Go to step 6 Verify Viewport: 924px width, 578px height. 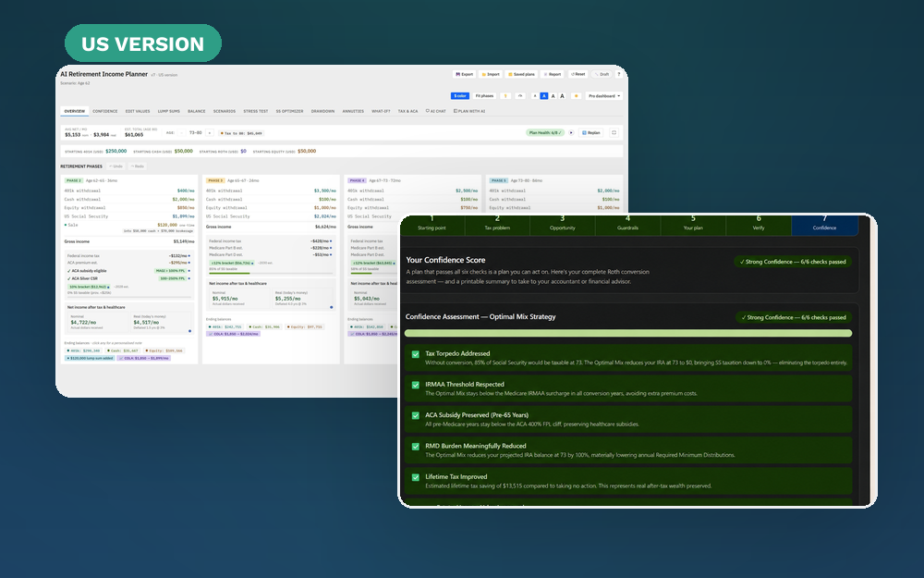759,224
